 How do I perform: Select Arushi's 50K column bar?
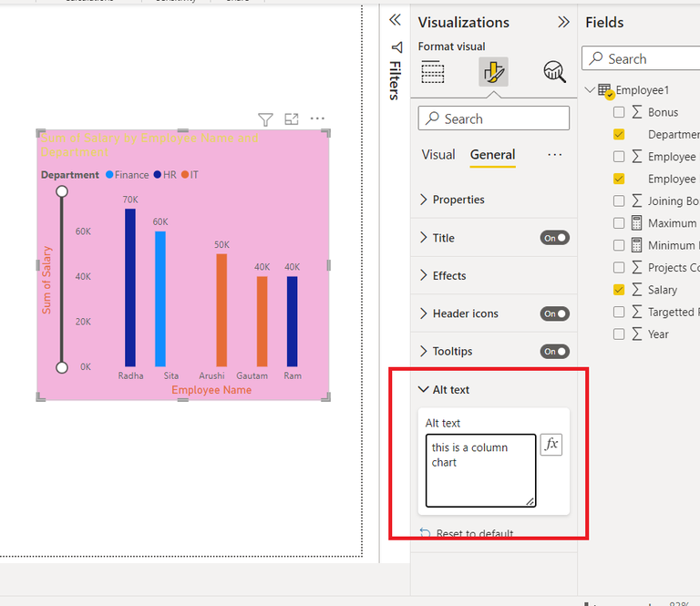coord(221,310)
